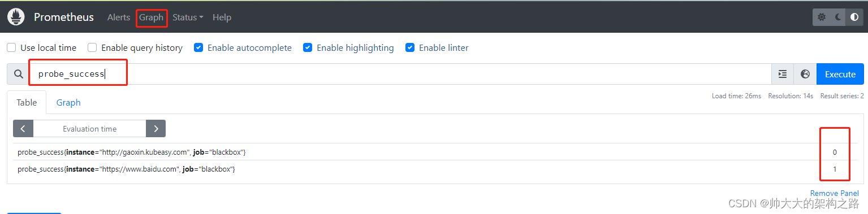Open the metrics explorer globe icon

[805, 74]
